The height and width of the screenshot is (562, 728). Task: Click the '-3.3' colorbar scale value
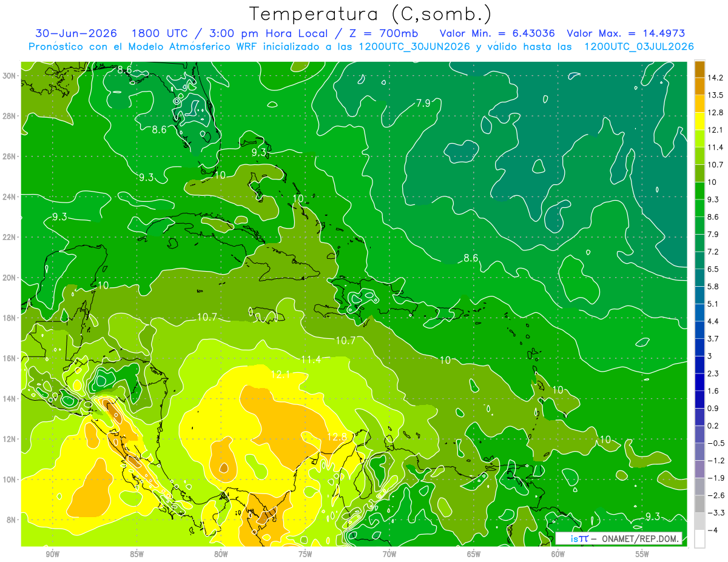[x=715, y=513]
